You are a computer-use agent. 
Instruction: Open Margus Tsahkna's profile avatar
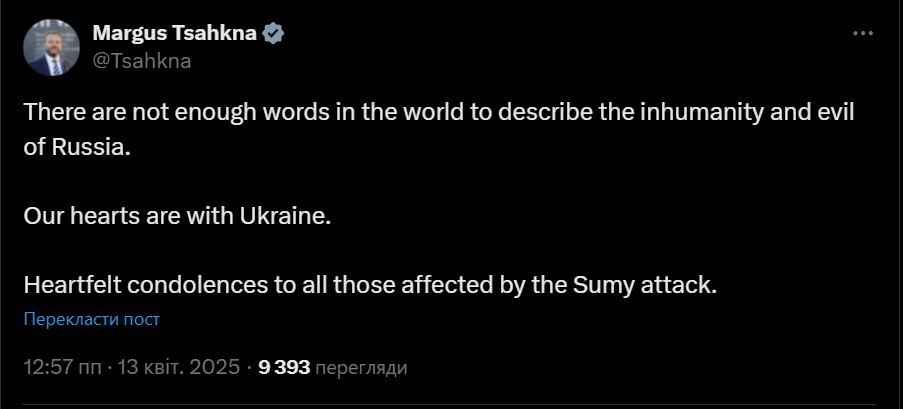48,47
